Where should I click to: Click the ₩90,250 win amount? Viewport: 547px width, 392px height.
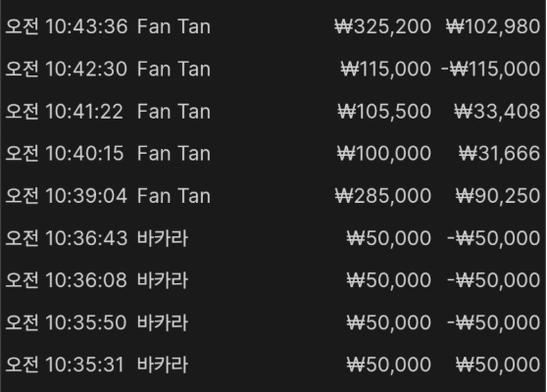(x=498, y=196)
